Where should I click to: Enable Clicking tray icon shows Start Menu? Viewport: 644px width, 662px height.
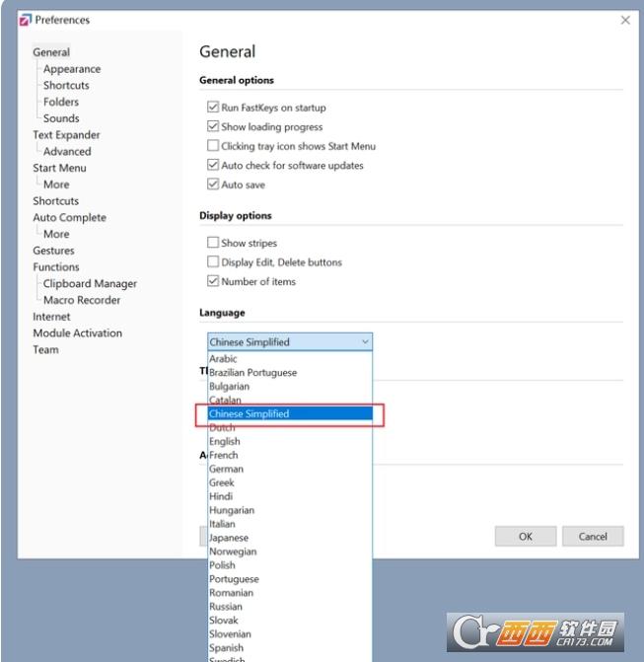pyautogui.click(x=213, y=145)
